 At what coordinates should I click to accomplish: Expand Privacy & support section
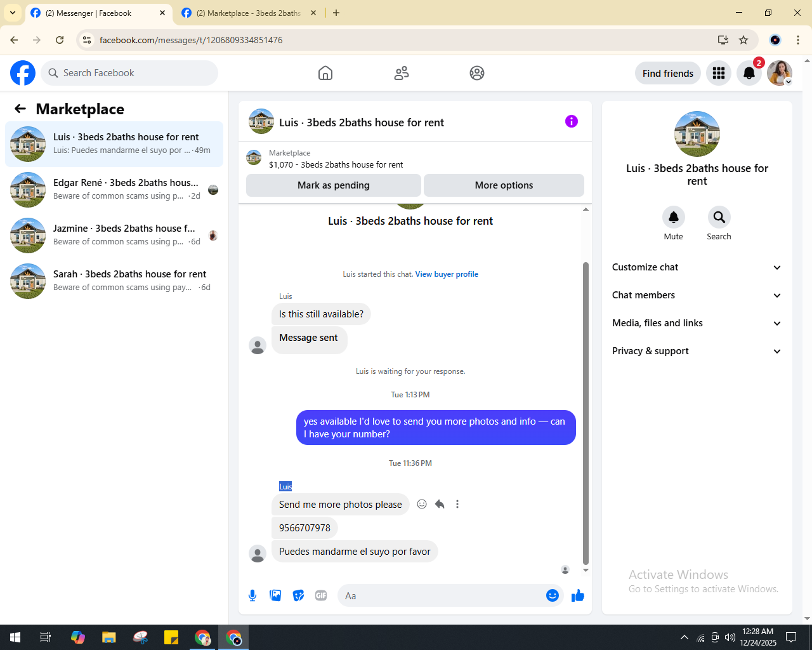click(x=697, y=351)
